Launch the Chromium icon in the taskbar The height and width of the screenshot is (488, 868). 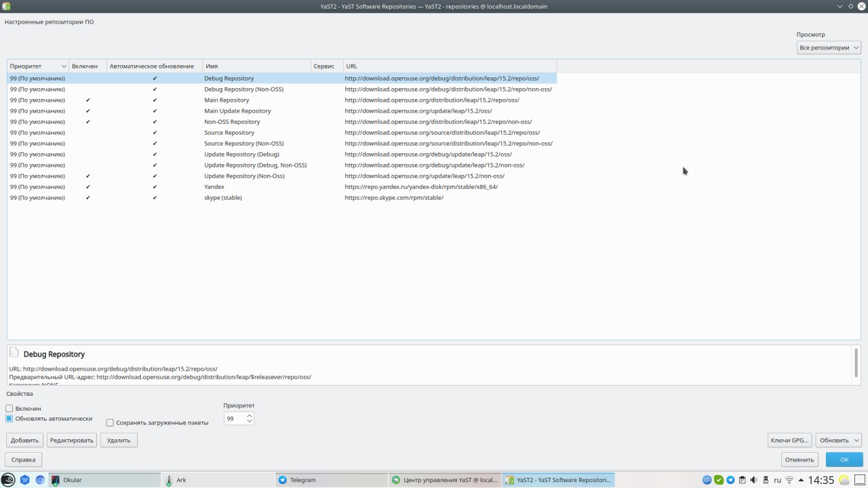40,480
